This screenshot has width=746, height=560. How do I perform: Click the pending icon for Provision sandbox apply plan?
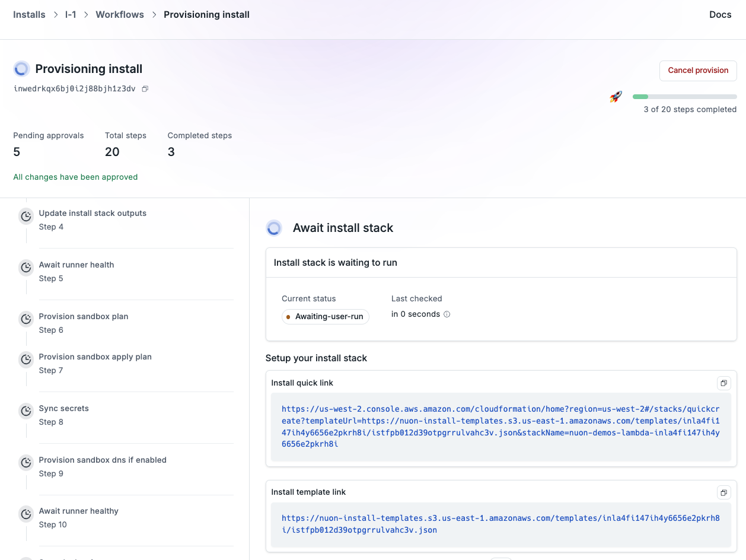tap(26, 359)
